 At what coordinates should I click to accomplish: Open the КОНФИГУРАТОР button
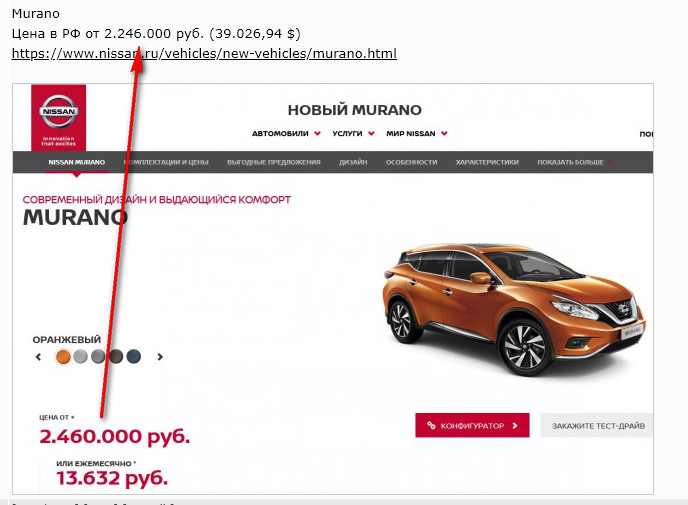pos(472,425)
